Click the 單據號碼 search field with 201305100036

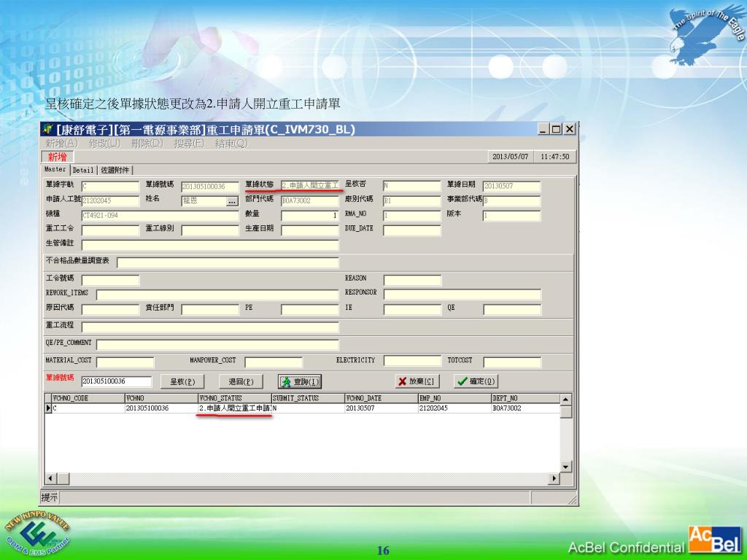(x=116, y=381)
